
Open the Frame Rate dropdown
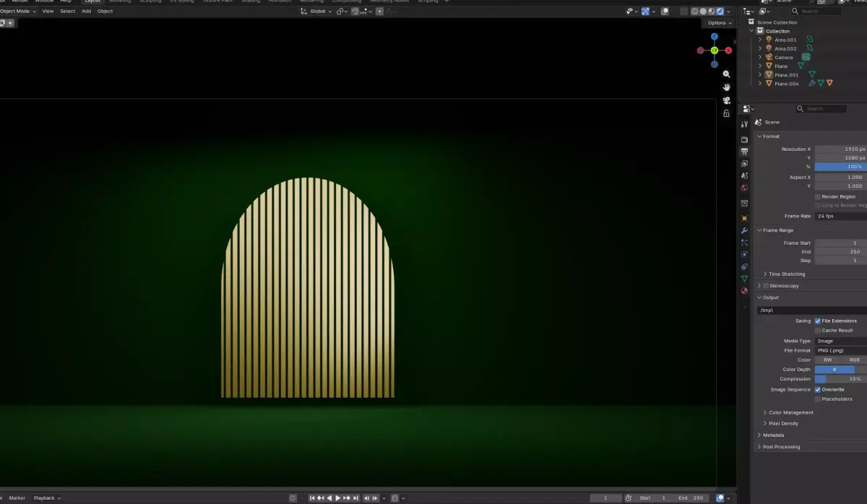coord(841,216)
